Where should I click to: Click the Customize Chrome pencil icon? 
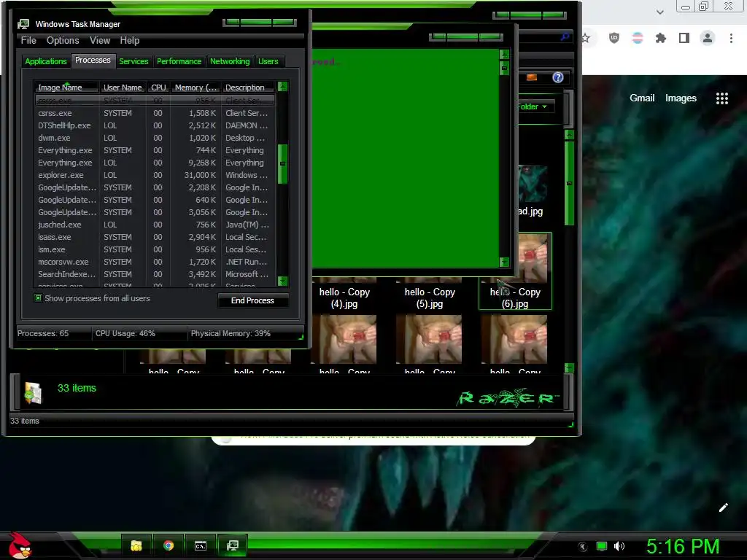pyautogui.click(x=723, y=507)
